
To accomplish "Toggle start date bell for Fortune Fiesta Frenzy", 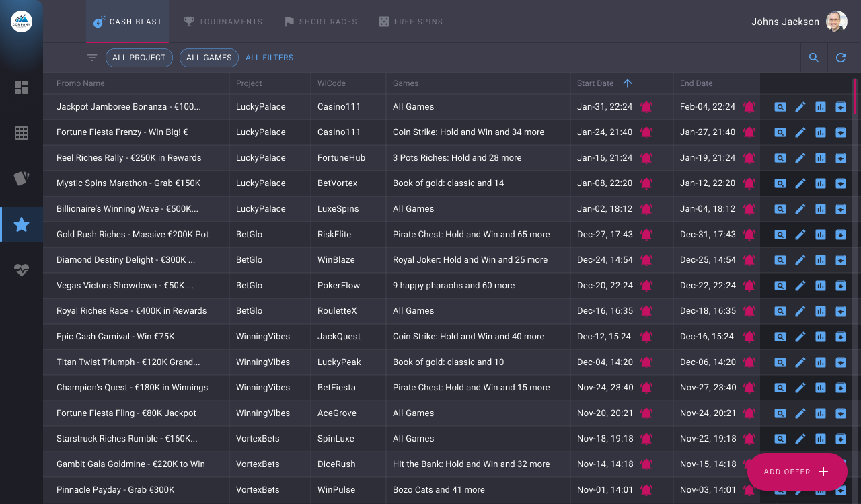I will point(646,132).
